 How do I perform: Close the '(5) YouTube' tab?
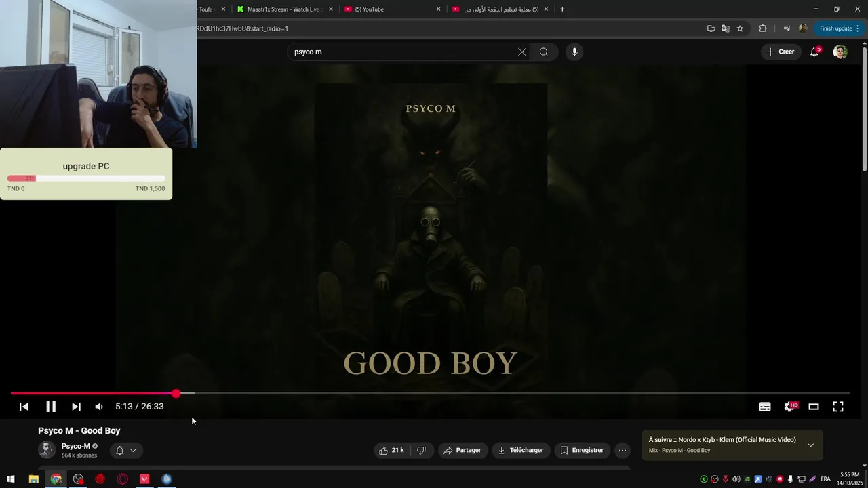[438, 9]
